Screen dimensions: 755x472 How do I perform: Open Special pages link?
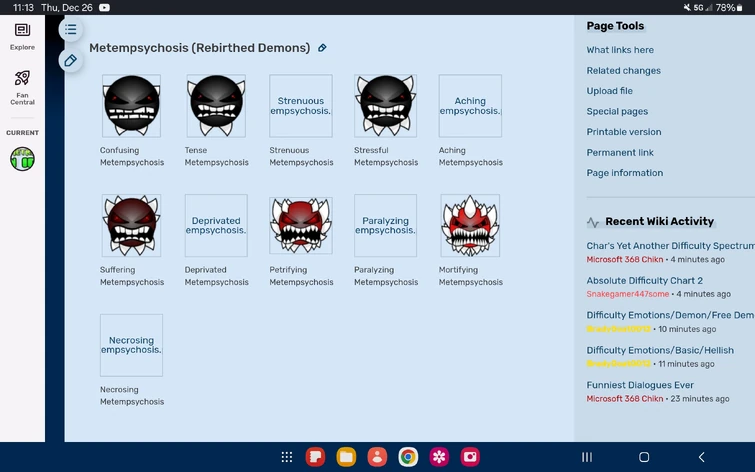[617, 111]
